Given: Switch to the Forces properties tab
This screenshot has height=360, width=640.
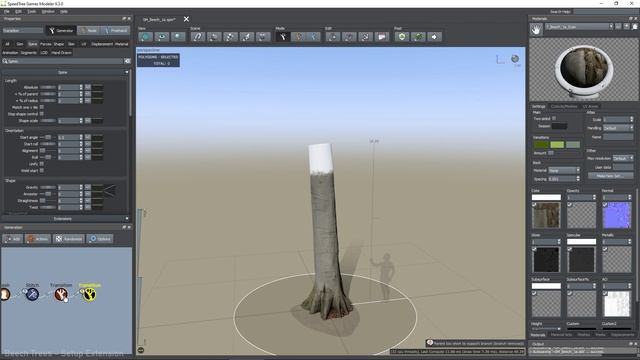Looking at the screenshot, I should (45, 44).
